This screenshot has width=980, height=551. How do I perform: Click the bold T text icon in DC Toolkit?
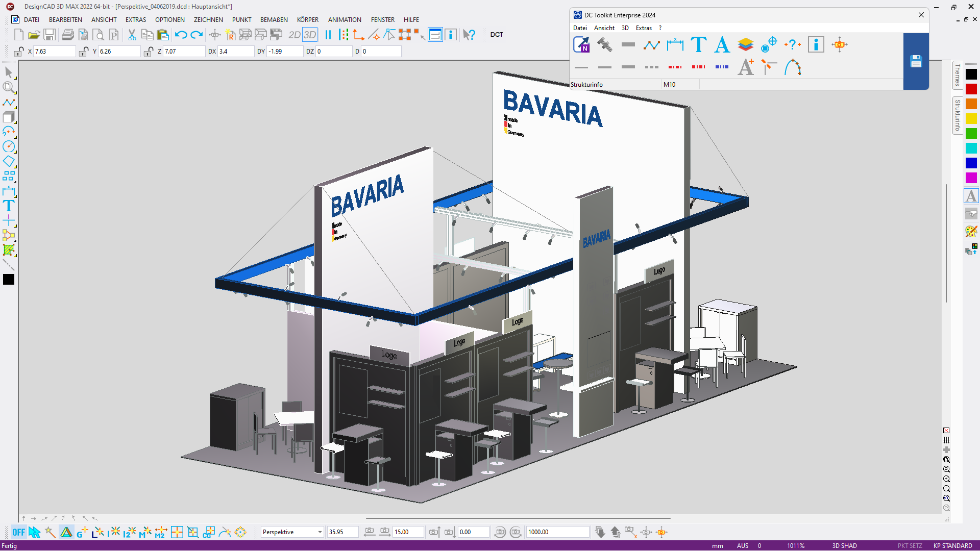tap(699, 45)
